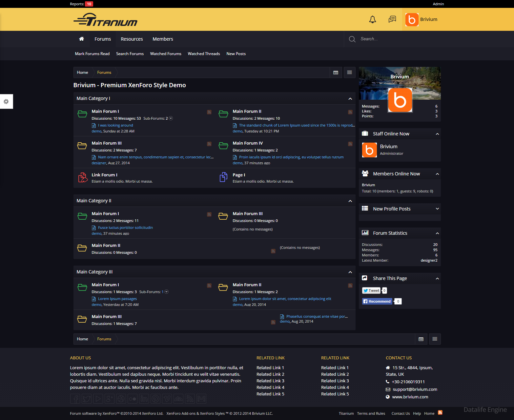Open the Members navigation tab

(163, 39)
